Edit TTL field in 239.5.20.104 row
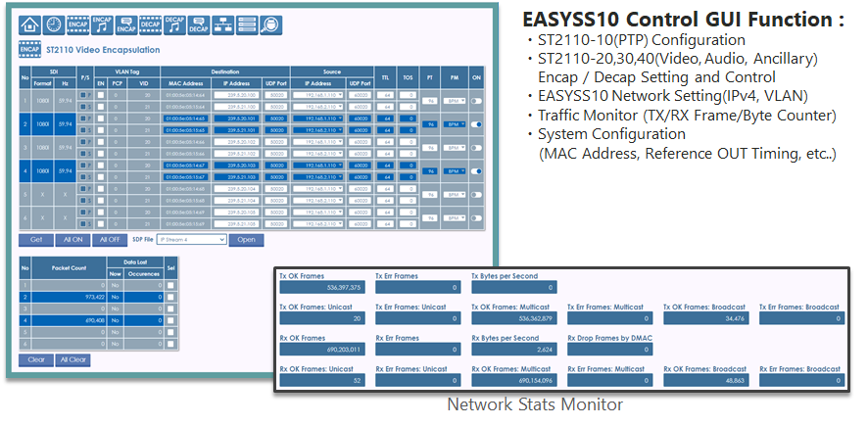 385,189
